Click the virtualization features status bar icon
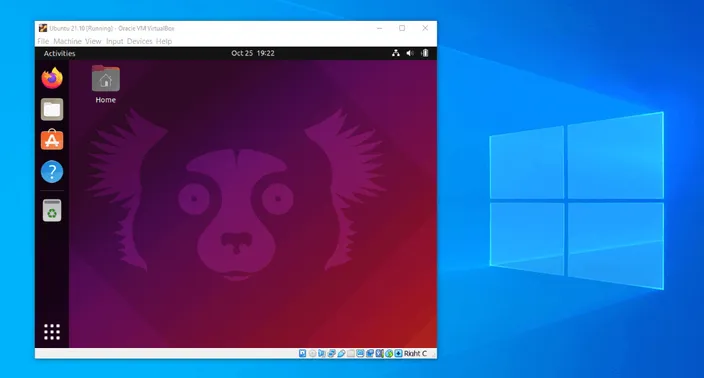The image size is (704, 378). [x=379, y=353]
